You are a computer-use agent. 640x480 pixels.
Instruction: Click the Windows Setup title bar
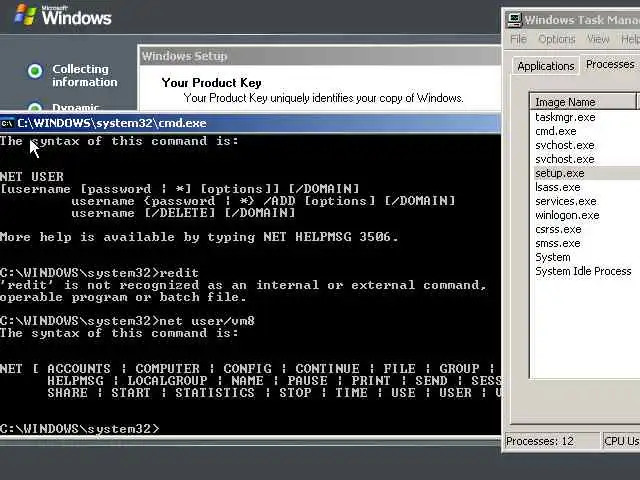(x=320, y=56)
